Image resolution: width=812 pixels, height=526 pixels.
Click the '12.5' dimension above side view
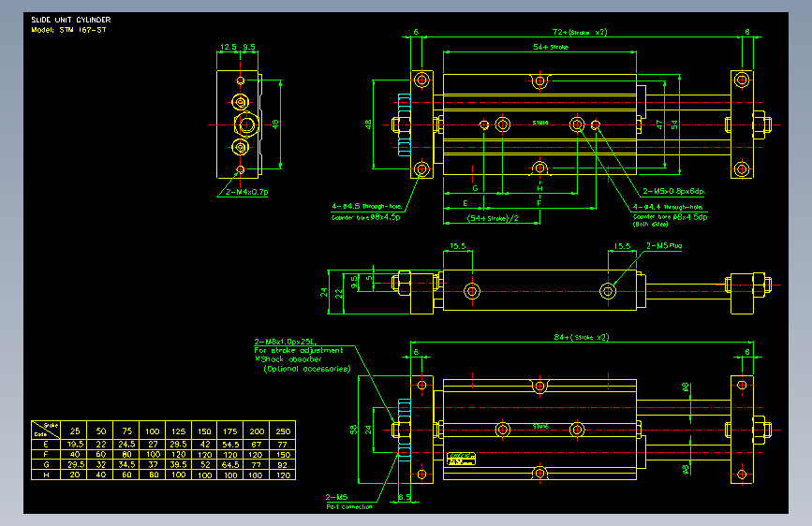pyautogui.click(x=229, y=47)
